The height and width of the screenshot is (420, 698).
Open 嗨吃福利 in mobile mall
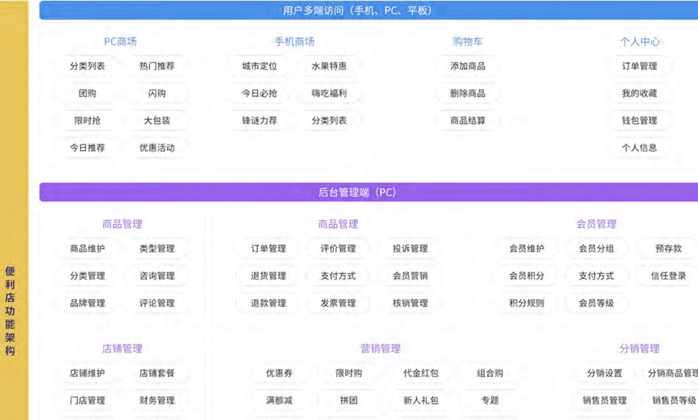329,93
